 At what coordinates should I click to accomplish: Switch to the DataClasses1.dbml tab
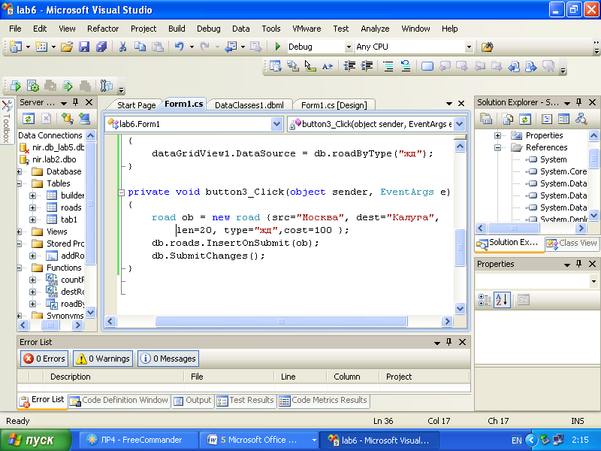tap(250, 105)
